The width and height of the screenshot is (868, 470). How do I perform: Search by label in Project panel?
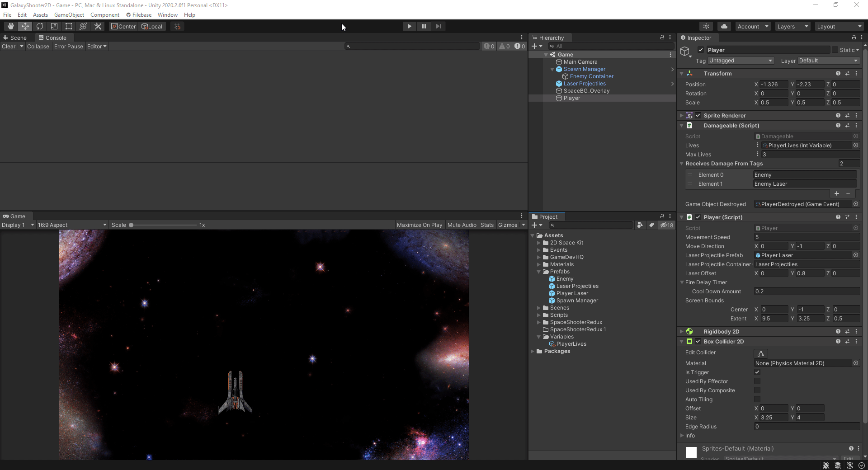[651, 225]
